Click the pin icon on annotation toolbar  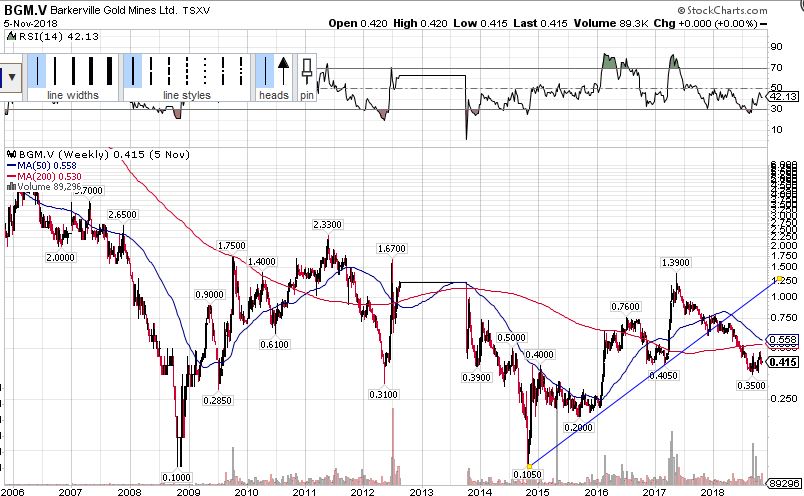coord(307,72)
